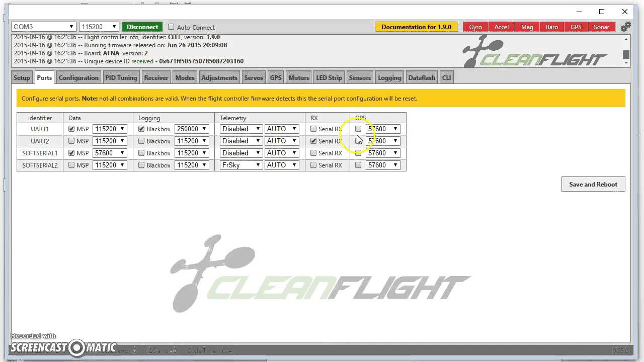Screen dimensions: 644x362
Task: Enable Serial RX for SOFTSERIAL1
Action: (313, 153)
